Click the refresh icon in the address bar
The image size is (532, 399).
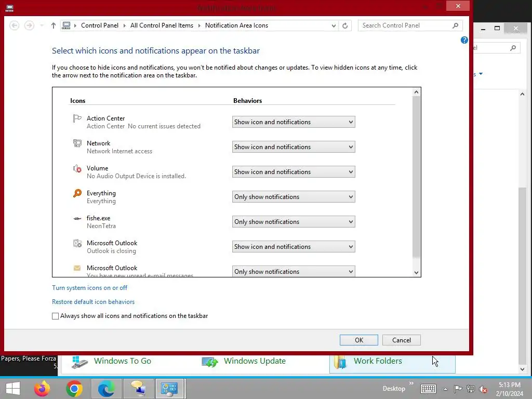345,25
